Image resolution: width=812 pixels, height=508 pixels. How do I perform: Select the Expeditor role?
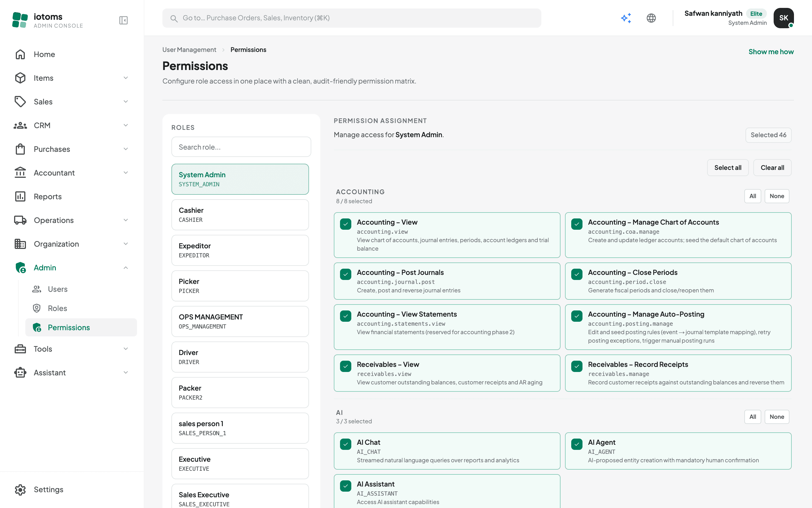point(240,250)
